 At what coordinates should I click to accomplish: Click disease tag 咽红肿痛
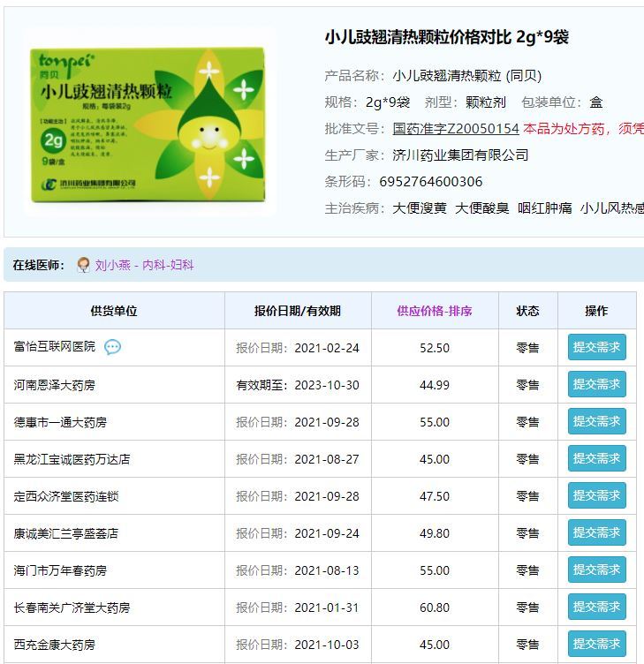[544, 207]
